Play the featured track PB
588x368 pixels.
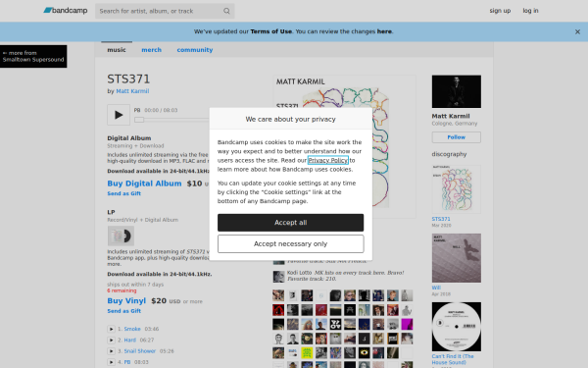pyautogui.click(x=119, y=115)
